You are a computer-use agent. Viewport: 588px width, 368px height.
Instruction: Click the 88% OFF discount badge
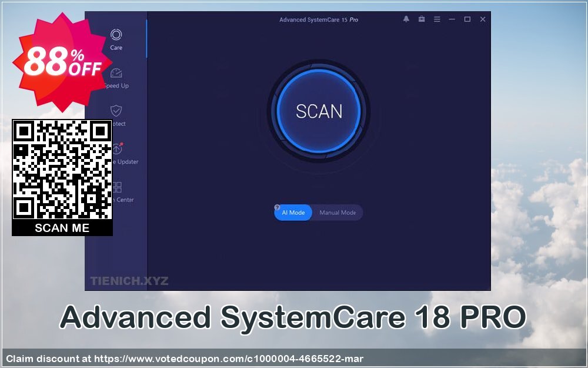[62, 62]
